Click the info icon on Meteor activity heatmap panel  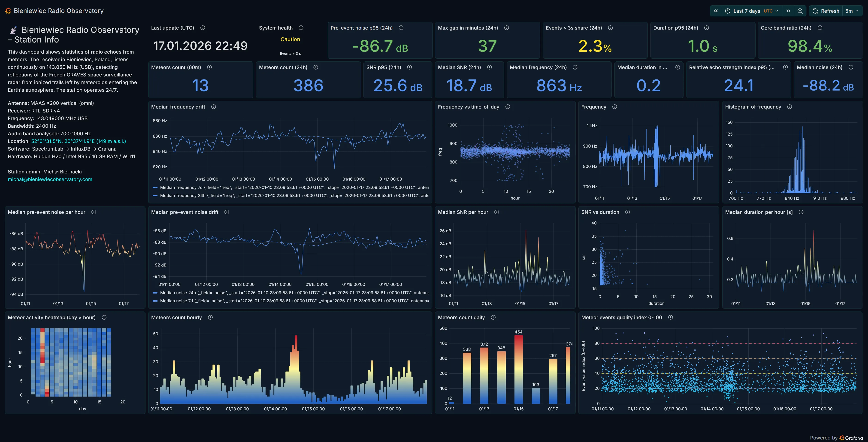click(x=104, y=317)
